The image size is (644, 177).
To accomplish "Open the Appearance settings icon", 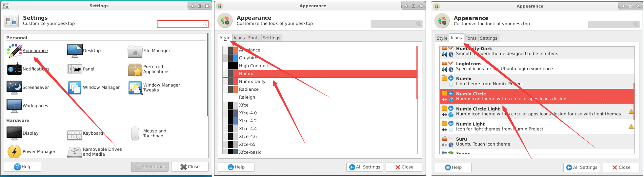I will pos(14,51).
